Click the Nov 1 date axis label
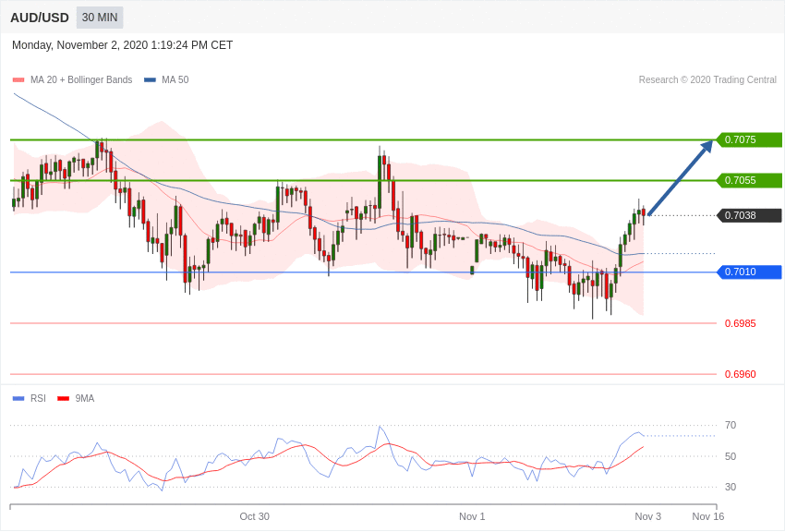 point(472,516)
